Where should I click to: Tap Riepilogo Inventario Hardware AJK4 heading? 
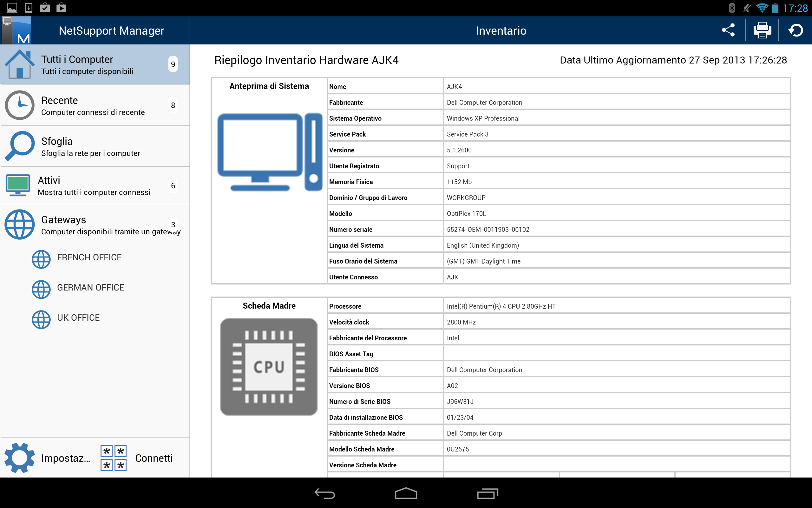point(306,60)
